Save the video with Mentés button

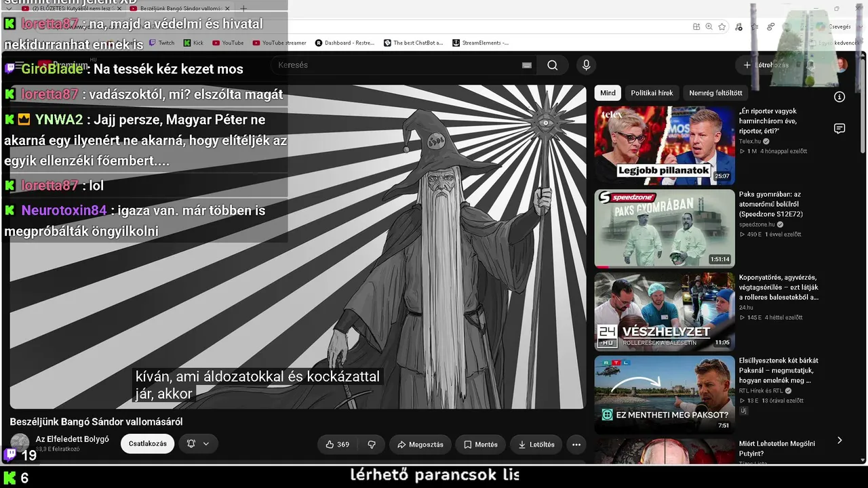(x=481, y=445)
